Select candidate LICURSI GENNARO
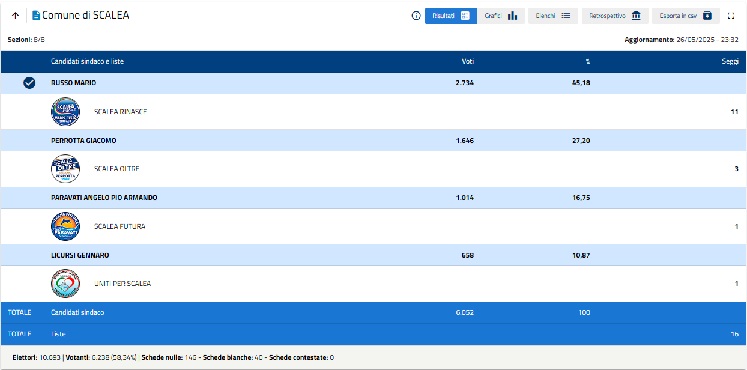 point(80,255)
